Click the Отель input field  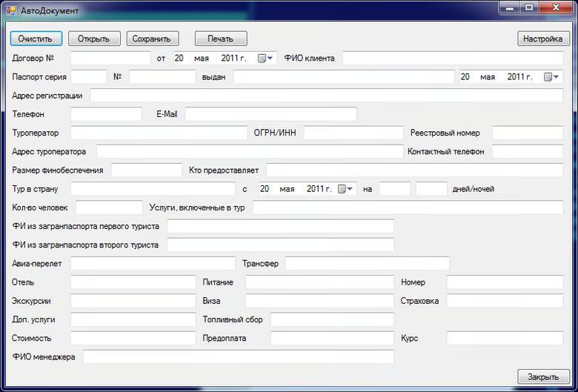[x=133, y=282]
